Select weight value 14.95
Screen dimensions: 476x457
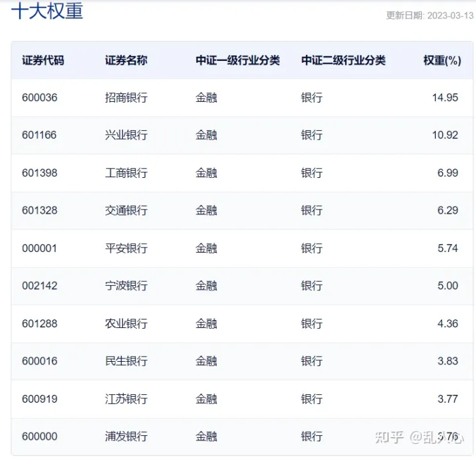[x=445, y=97]
